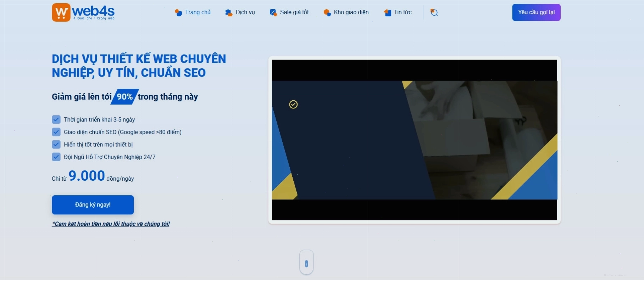Open the Tin tức menu item

[402, 12]
